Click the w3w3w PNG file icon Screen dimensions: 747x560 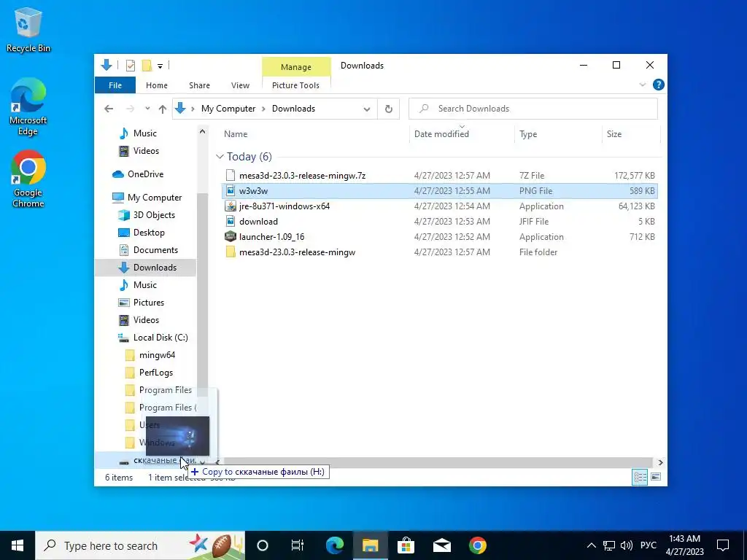(231, 191)
